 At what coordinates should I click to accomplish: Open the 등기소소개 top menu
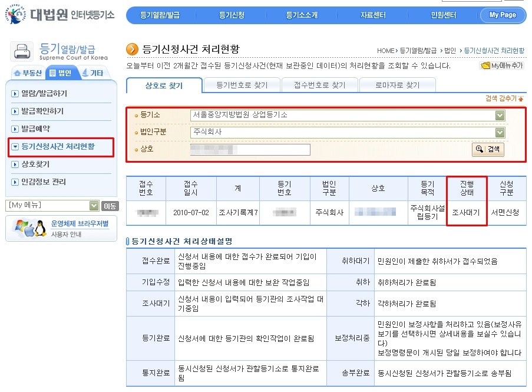[302, 15]
